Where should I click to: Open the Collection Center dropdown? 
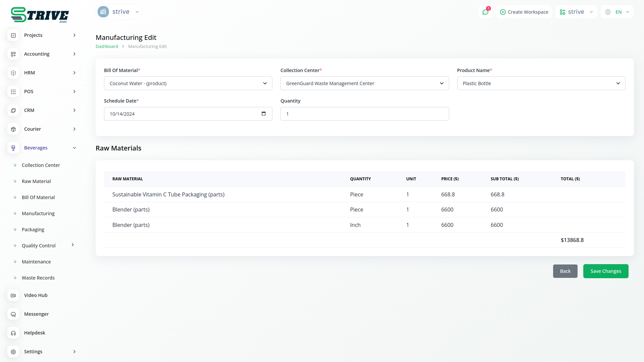[x=364, y=83]
